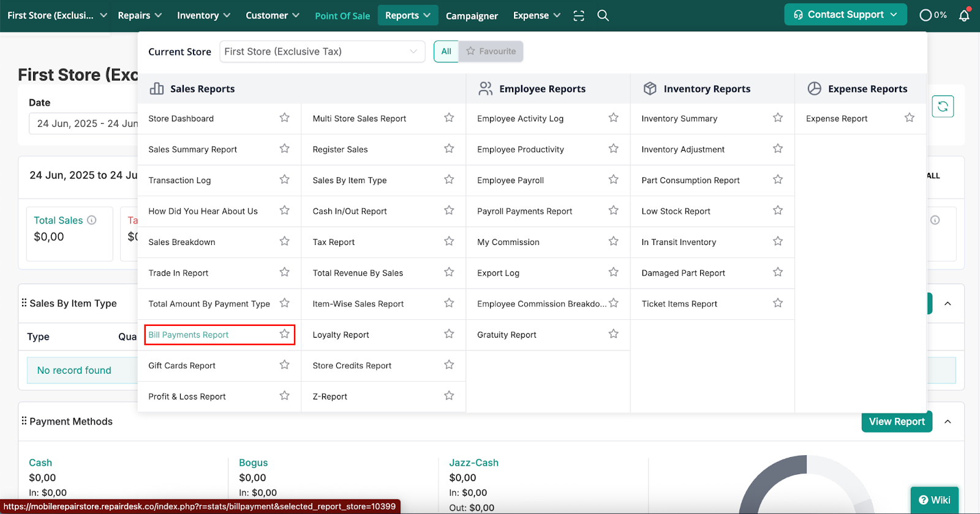Viewport: 980px width, 514px height.
Task: Star the Inventory Adjustment report
Action: click(x=778, y=148)
